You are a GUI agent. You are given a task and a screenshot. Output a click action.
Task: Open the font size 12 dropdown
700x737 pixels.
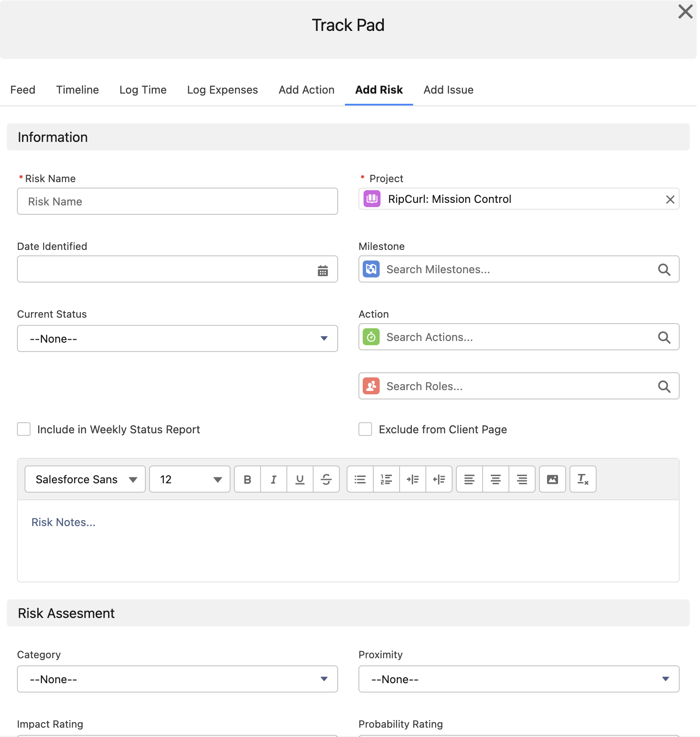coord(190,479)
